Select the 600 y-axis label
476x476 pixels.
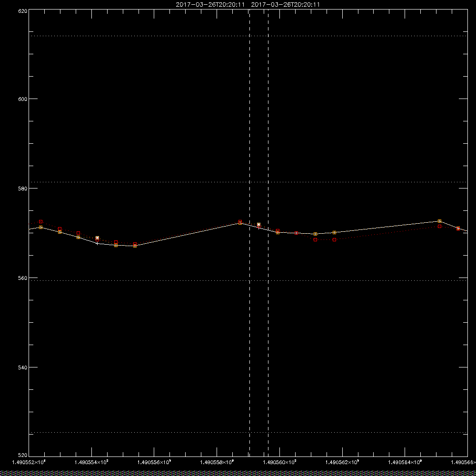[23, 99]
